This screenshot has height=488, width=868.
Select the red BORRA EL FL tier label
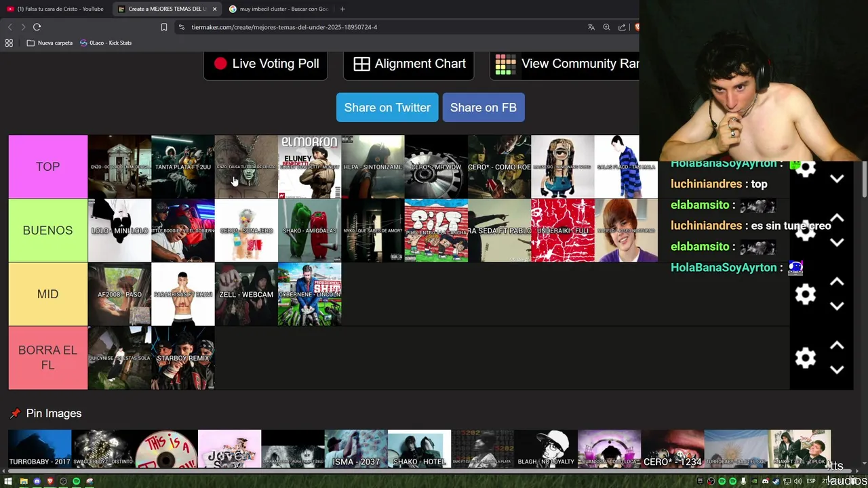(48, 358)
